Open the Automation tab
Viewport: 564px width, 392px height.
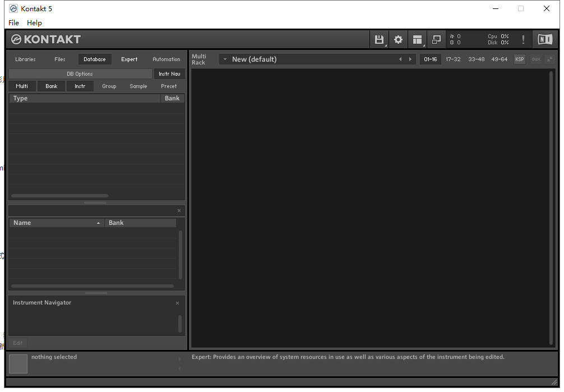point(166,59)
